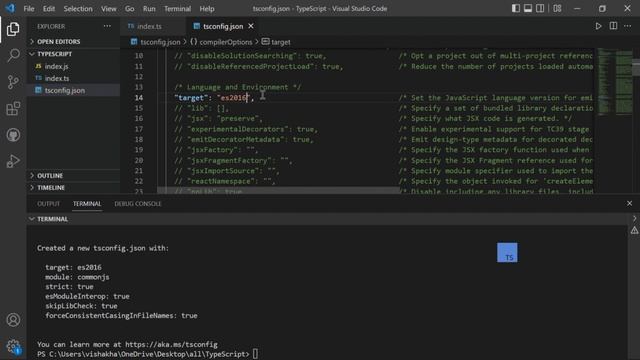The height and width of the screenshot is (360, 640).
Task: Select the tsconfig.json editor tab
Action: tap(224, 27)
